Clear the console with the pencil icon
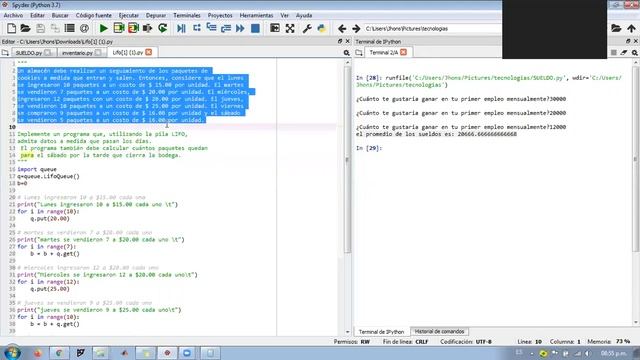Image resolution: width=640 pixels, height=360 pixels. tap(624, 53)
